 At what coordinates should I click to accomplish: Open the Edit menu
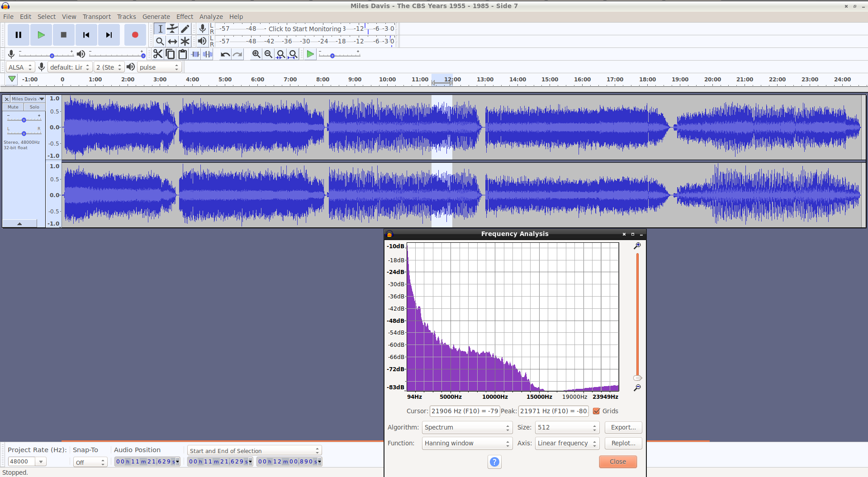pyautogui.click(x=25, y=17)
